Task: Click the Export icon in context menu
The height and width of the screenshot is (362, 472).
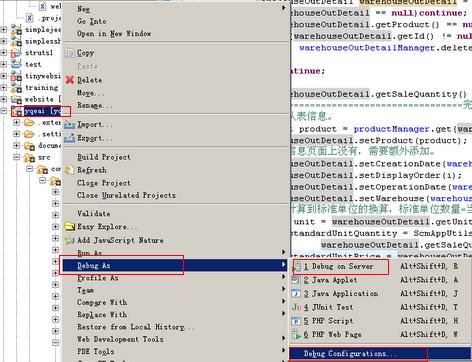Action: (70, 138)
